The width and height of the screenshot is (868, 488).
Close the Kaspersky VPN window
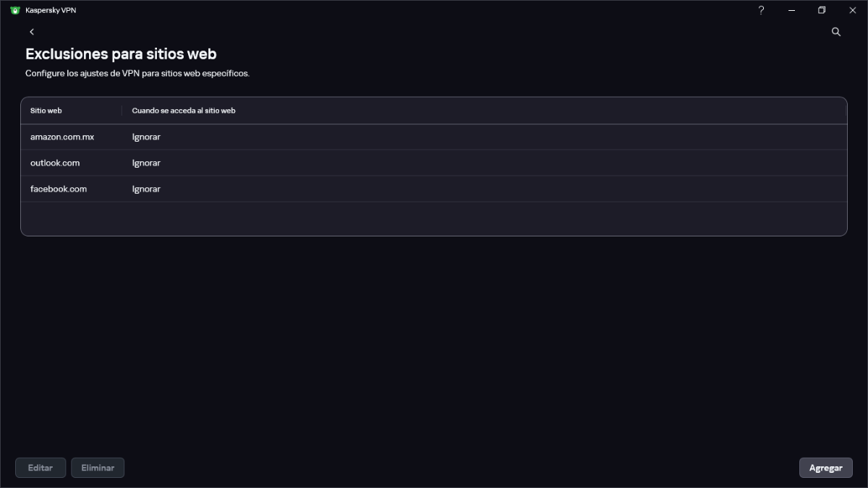[852, 10]
